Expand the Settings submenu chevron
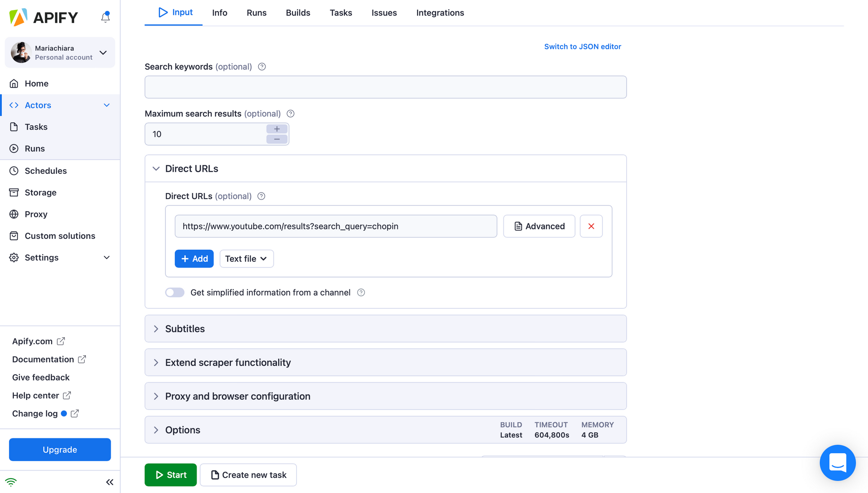 pos(107,258)
